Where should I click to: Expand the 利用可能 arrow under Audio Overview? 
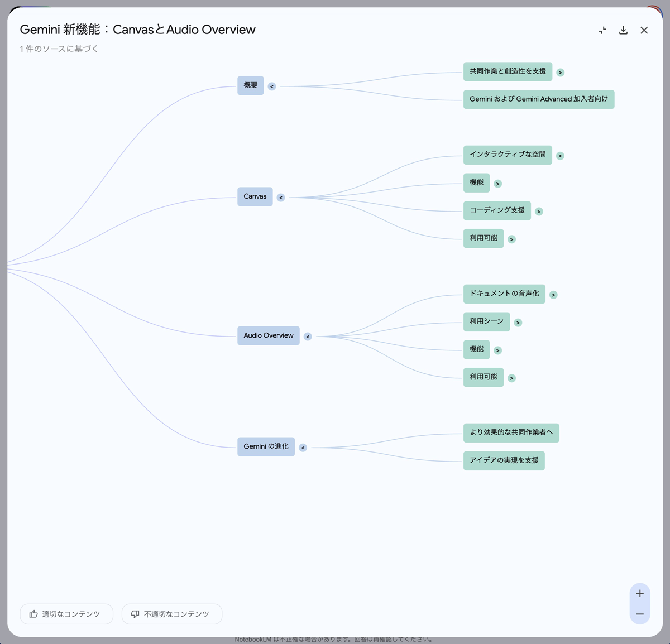[x=511, y=378]
